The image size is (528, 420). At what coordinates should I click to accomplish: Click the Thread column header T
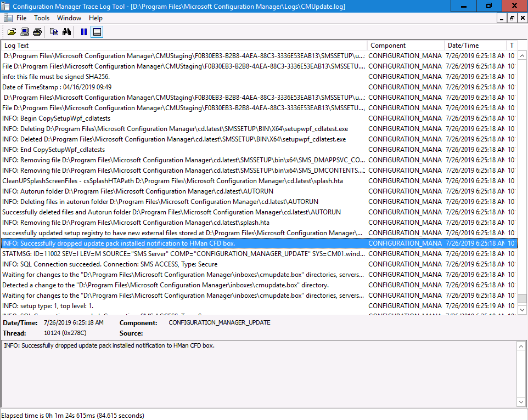point(512,46)
